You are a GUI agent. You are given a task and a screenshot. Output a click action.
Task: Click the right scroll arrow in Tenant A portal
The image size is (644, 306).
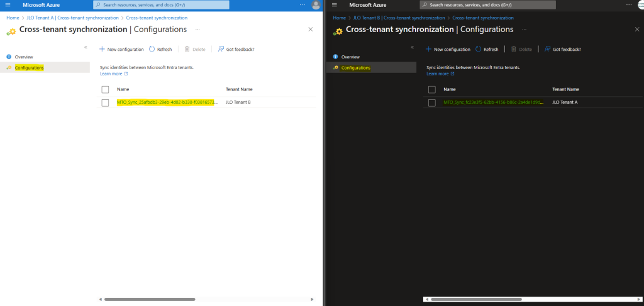(312, 300)
